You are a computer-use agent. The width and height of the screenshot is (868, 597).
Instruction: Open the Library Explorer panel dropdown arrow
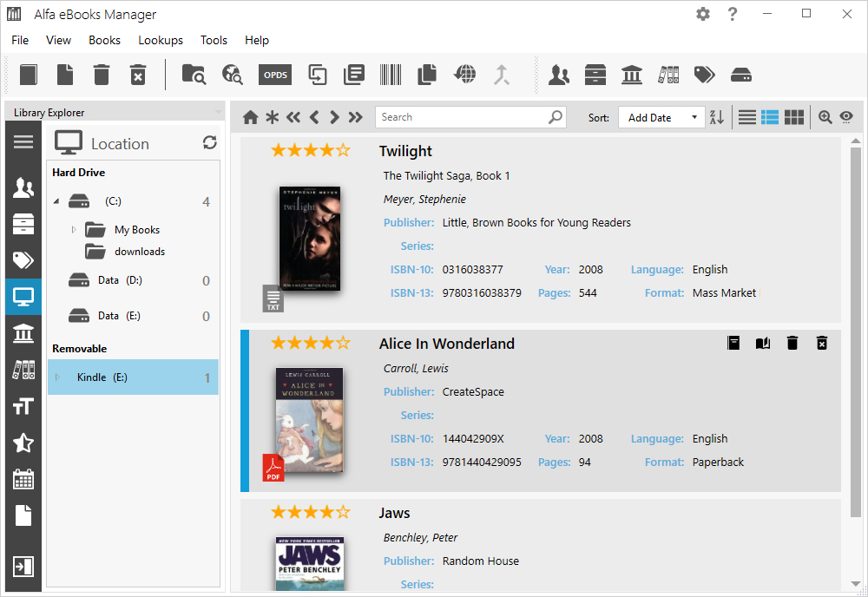218,112
